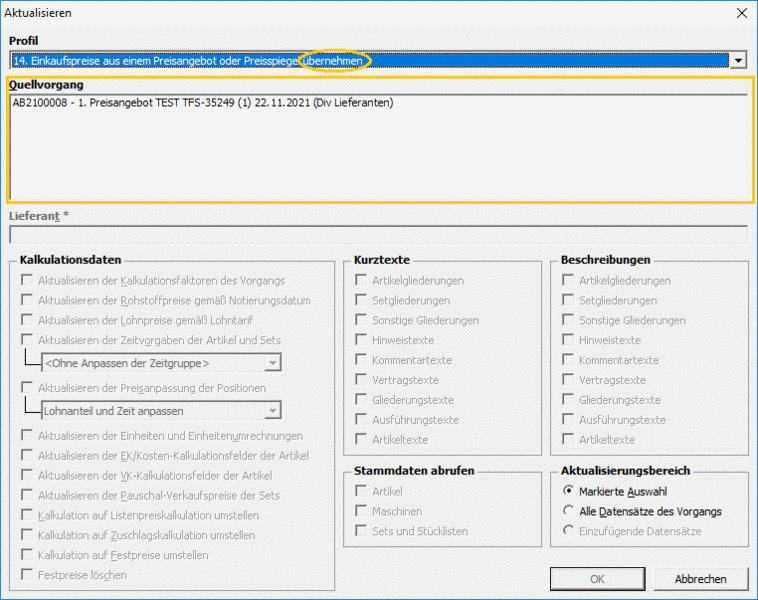Screen dimensions: 758x600
Task: Check Artikelgliederungen under Kurztexte
Action: [x=361, y=280]
